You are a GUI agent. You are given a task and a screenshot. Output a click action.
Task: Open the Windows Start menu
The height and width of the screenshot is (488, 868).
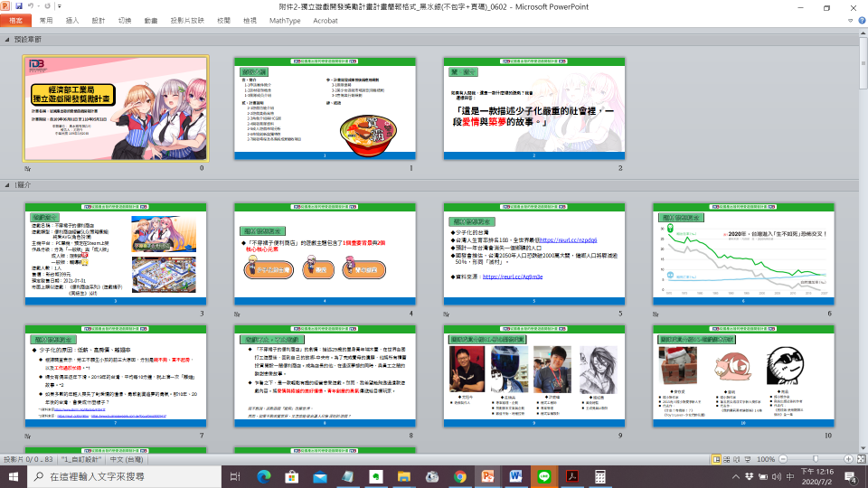(14, 476)
